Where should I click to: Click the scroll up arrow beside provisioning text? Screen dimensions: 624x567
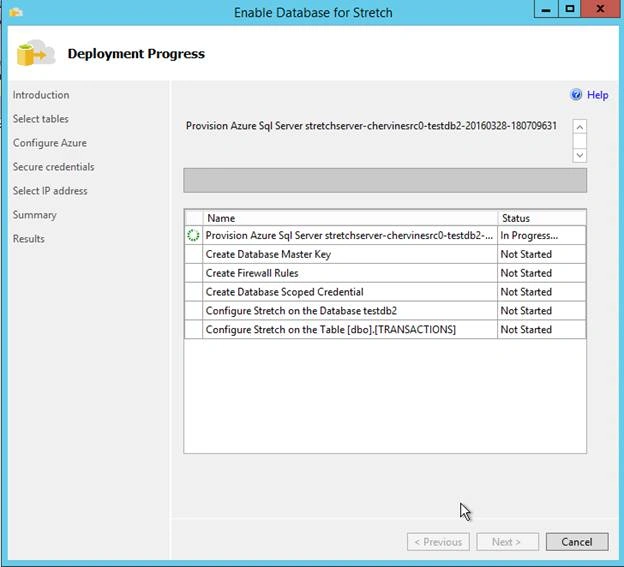pos(580,127)
